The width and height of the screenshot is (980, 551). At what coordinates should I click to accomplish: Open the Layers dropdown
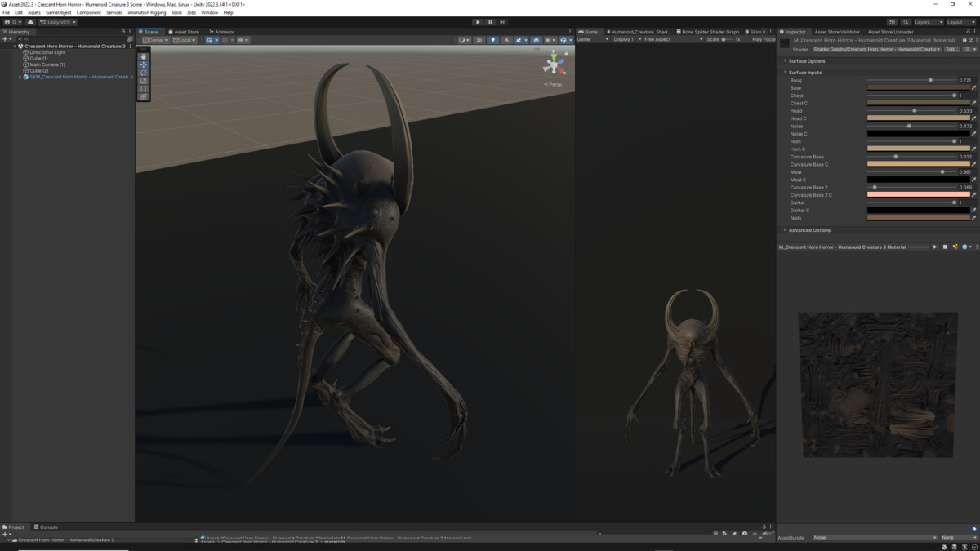[x=928, y=22]
